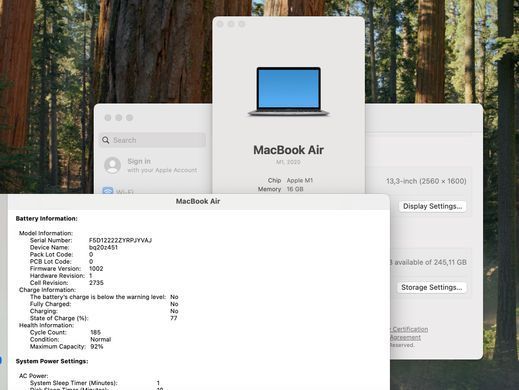Viewport: 519px width, 390px height.
Task: Click firmware version value 1002
Action: click(x=96, y=268)
